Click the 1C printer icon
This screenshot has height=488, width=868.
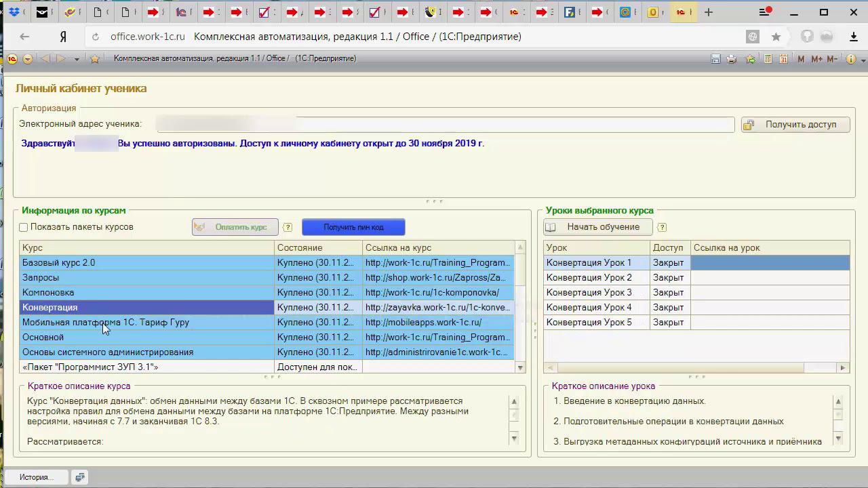coord(732,59)
